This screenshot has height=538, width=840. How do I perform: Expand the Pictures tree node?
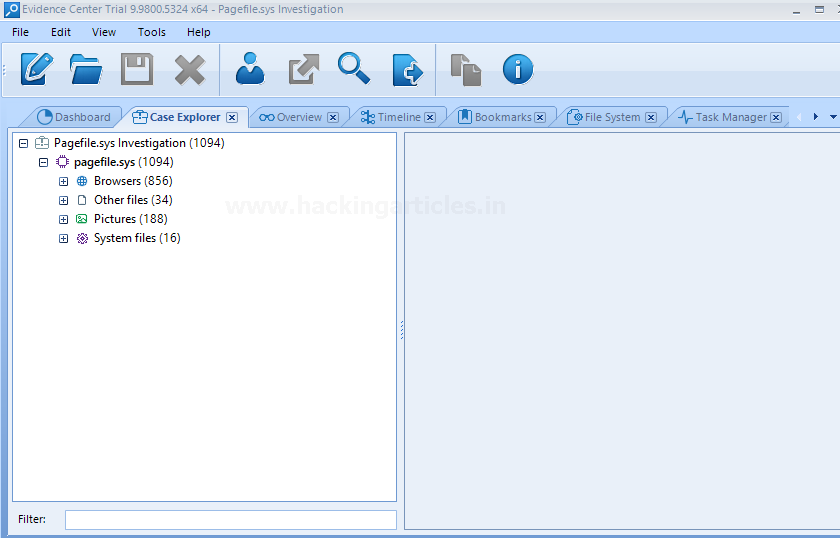(64, 219)
